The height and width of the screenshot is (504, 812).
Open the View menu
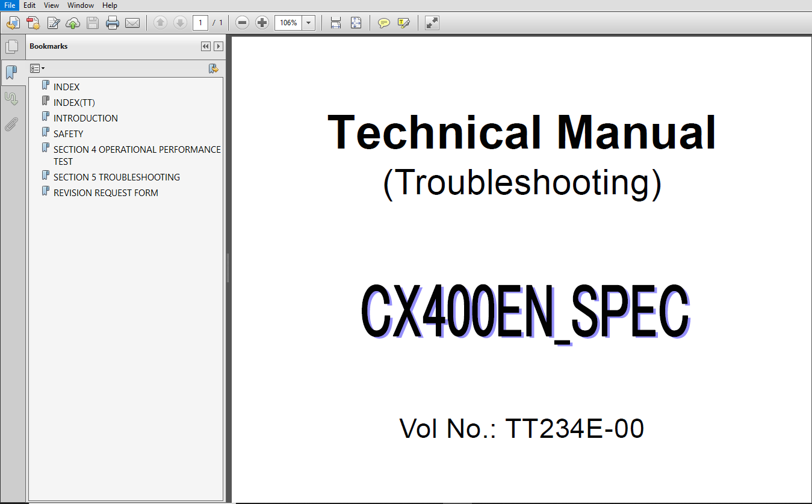coord(52,5)
